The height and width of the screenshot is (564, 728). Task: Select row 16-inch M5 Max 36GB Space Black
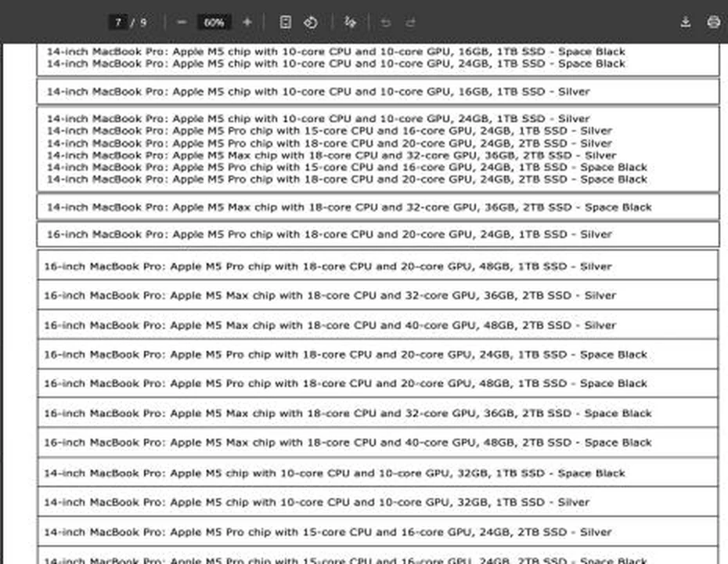pyautogui.click(x=378, y=413)
